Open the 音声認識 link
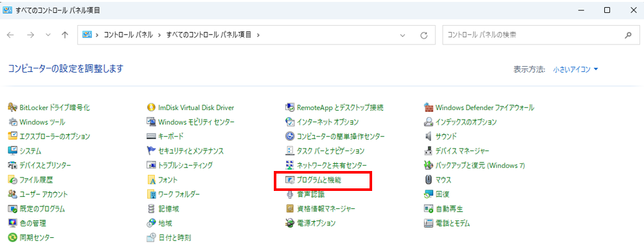This screenshot has width=644, height=243. tap(310, 194)
